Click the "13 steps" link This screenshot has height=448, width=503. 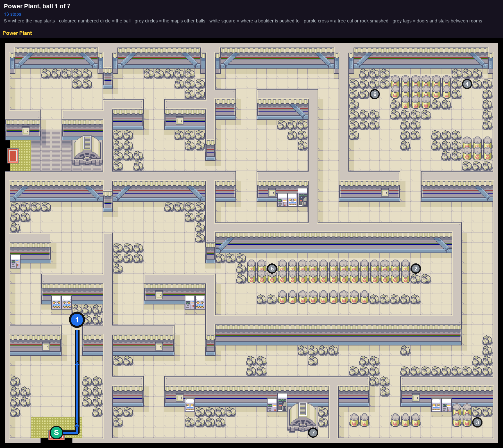13,14
